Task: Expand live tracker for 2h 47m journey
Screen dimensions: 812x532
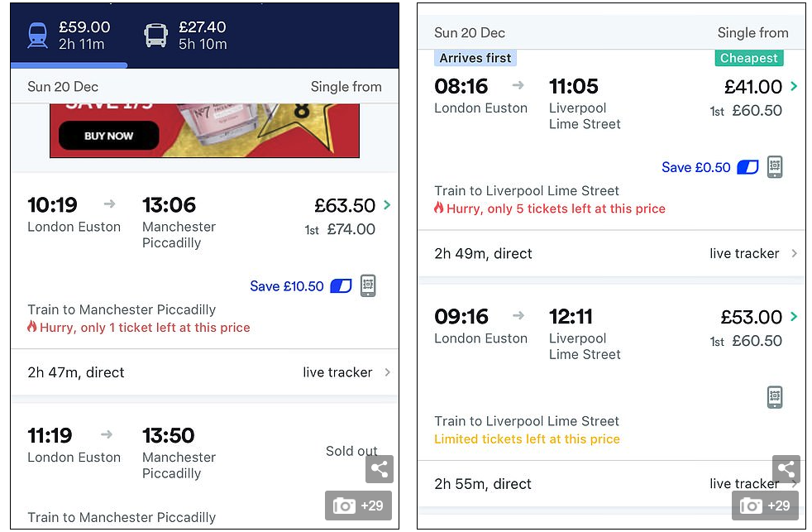Action: [x=347, y=372]
